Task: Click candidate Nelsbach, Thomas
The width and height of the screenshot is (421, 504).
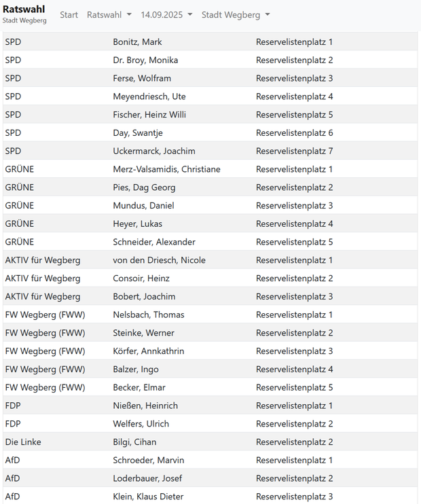Action: click(148, 314)
